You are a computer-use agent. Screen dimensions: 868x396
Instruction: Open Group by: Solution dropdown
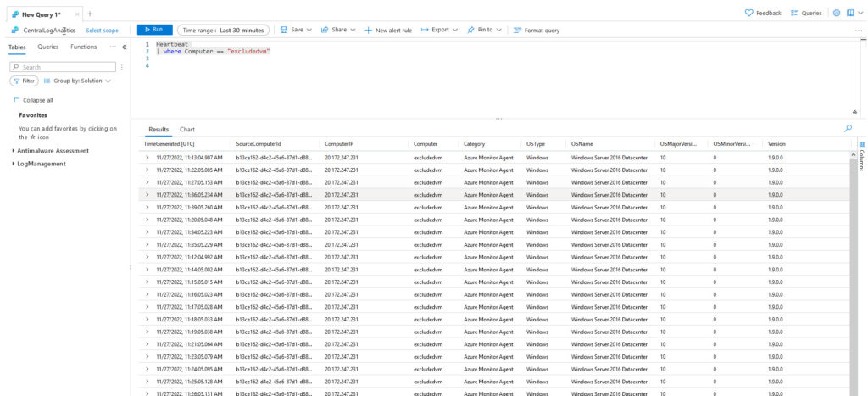(77, 81)
